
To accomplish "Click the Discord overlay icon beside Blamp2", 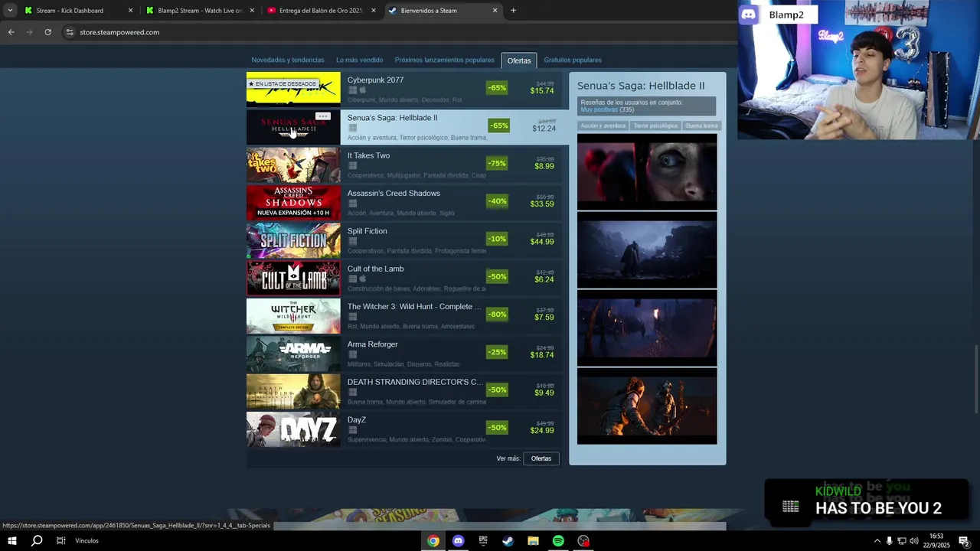I will click(749, 15).
